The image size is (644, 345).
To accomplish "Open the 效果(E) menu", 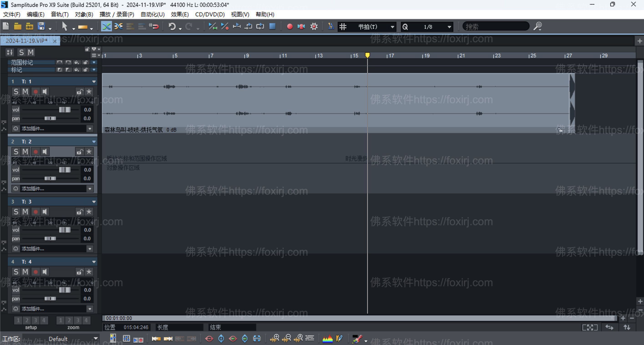I will click(x=180, y=14).
